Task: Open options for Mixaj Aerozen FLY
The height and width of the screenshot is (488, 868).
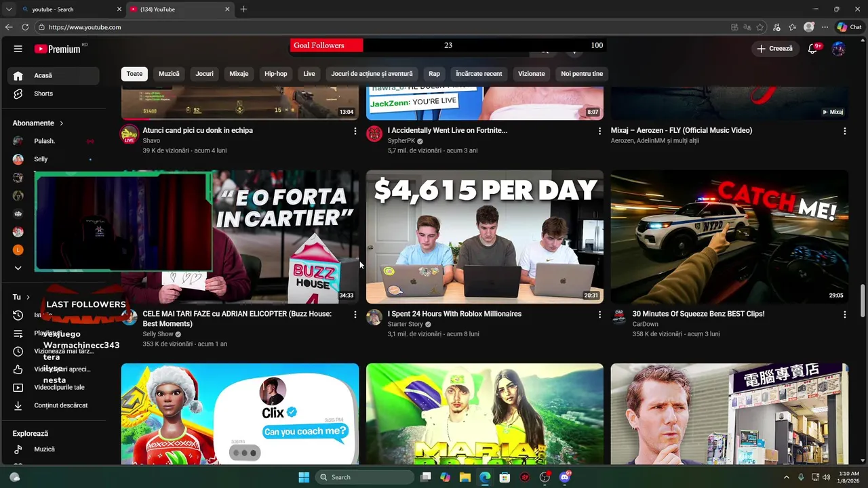Action: [844, 131]
